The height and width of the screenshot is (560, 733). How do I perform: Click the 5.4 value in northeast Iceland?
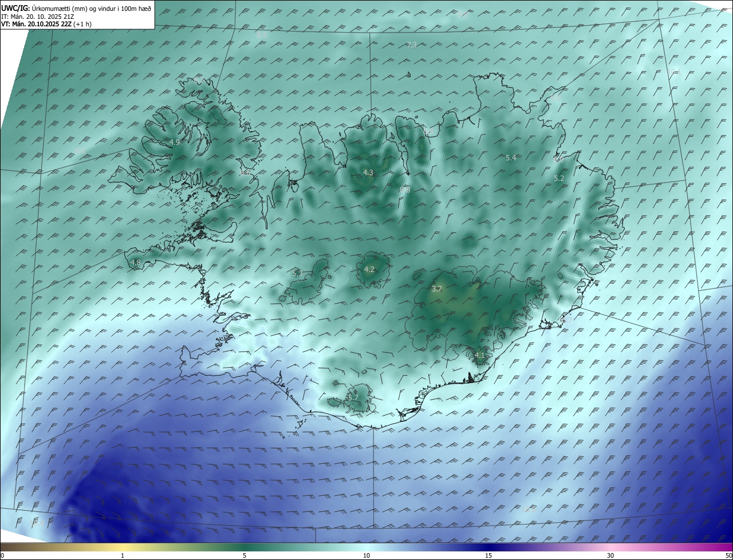click(511, 157)
